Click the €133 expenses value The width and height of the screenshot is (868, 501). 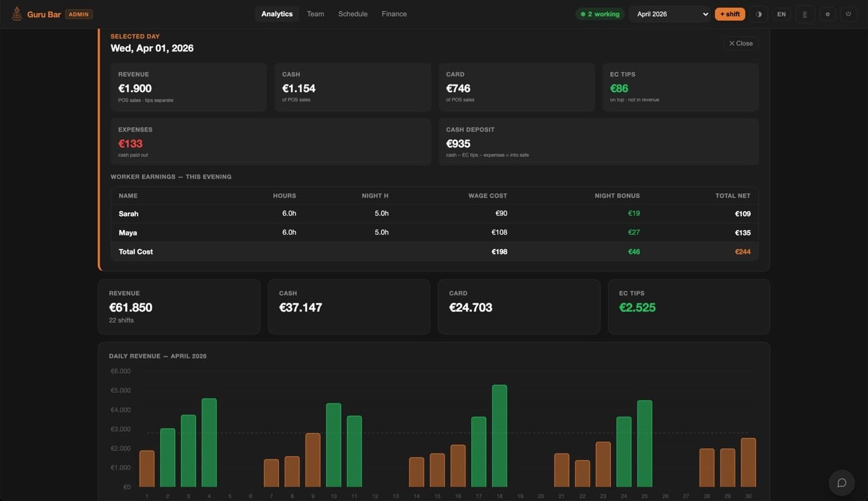tap(130, 144)
